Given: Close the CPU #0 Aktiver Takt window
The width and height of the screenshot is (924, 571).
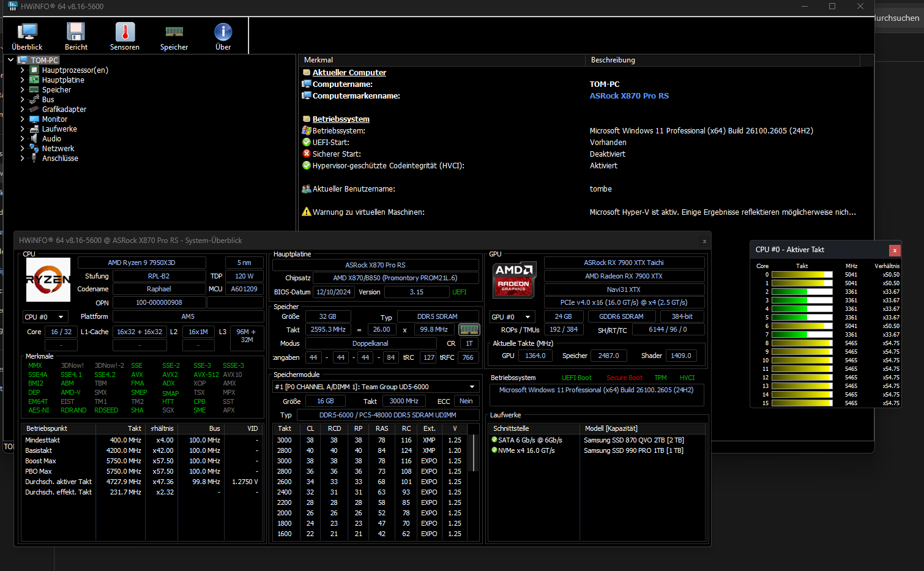Looking at the screenshot, I should (895, 250).
